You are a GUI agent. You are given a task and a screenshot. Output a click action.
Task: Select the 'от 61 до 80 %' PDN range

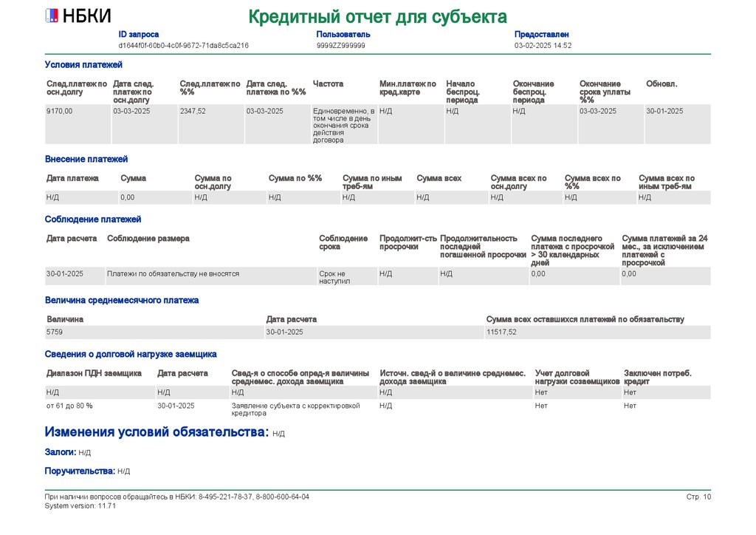pos(69,406)
